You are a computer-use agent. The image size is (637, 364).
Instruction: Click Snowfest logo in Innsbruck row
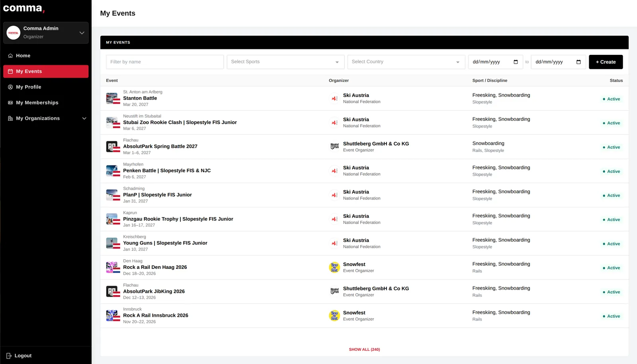coord(334,315)
